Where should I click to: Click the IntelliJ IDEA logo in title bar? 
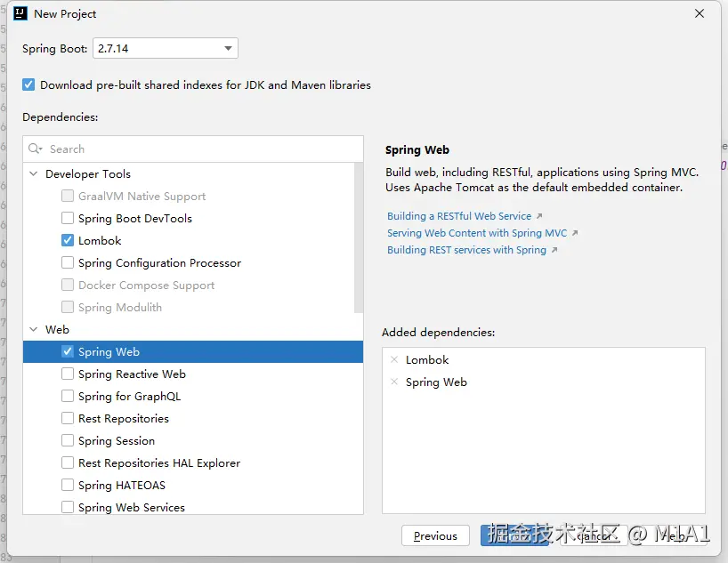(20, 13)
